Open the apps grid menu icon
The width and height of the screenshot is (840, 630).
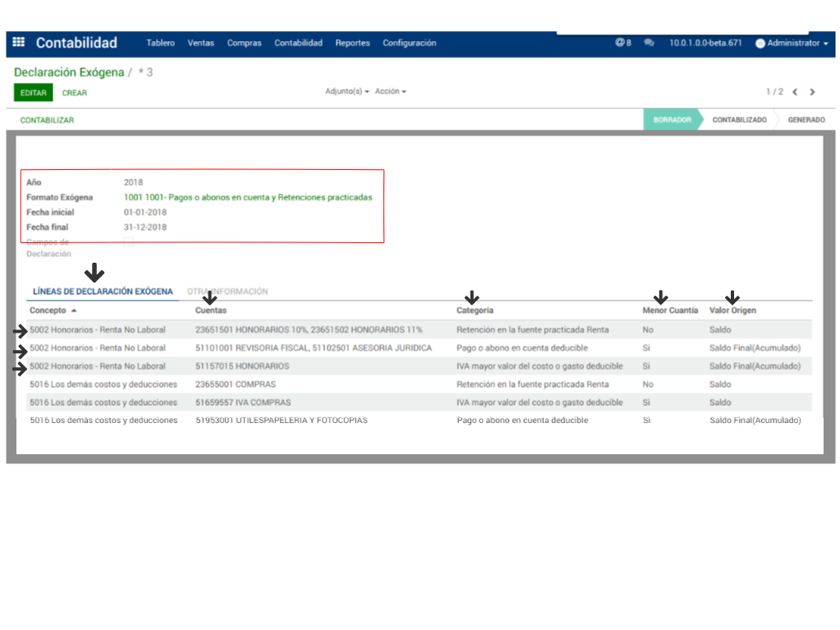point(19,43)
